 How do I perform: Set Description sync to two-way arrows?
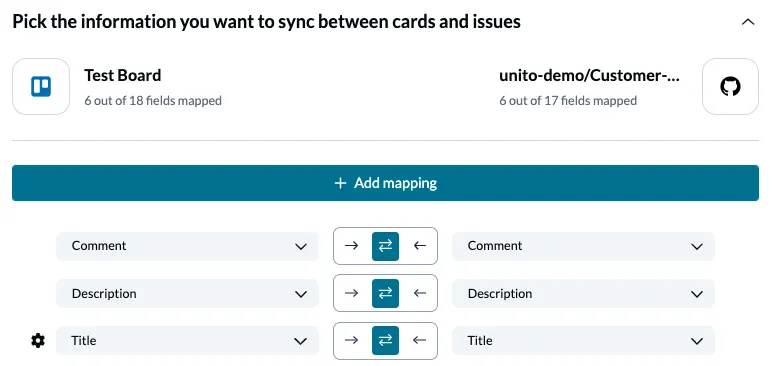click(386, 293)
